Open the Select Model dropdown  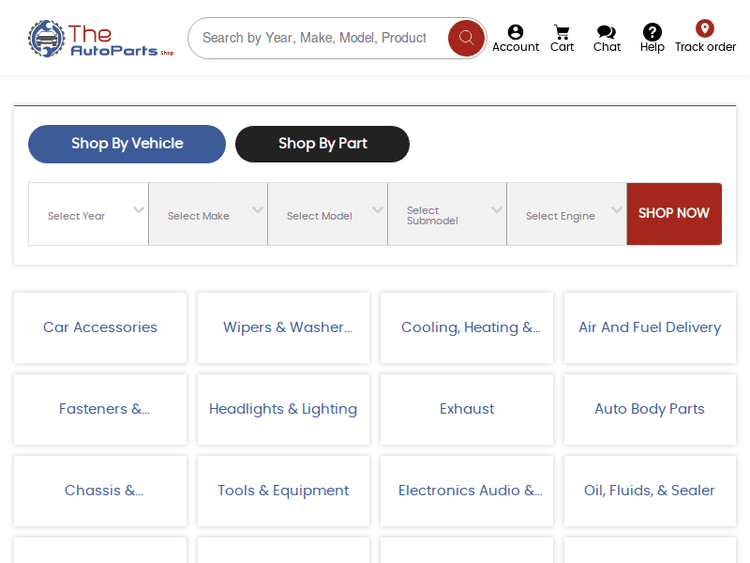(x=328, y=214)
